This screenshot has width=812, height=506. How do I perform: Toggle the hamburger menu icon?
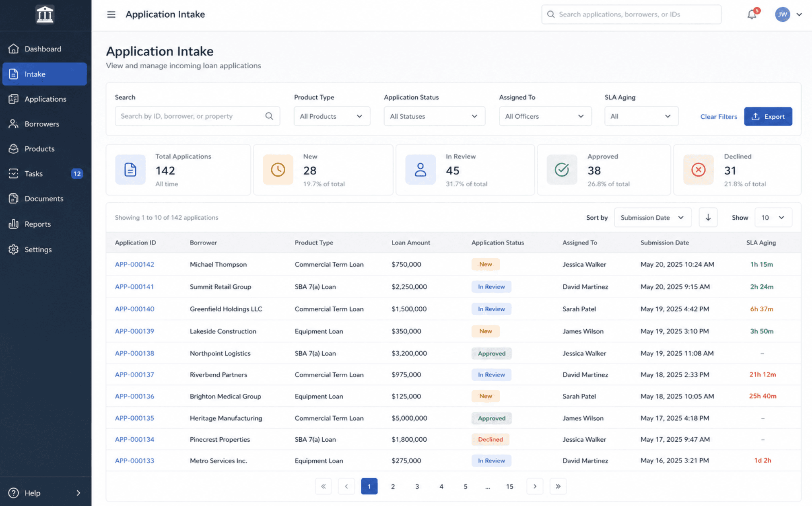click(111, 14)
